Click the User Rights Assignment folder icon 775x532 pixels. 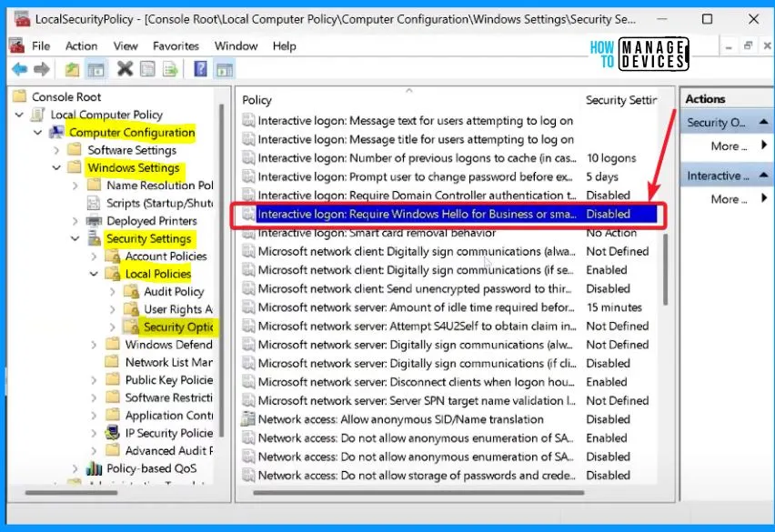pyautogui.click(x=132, y=309)
